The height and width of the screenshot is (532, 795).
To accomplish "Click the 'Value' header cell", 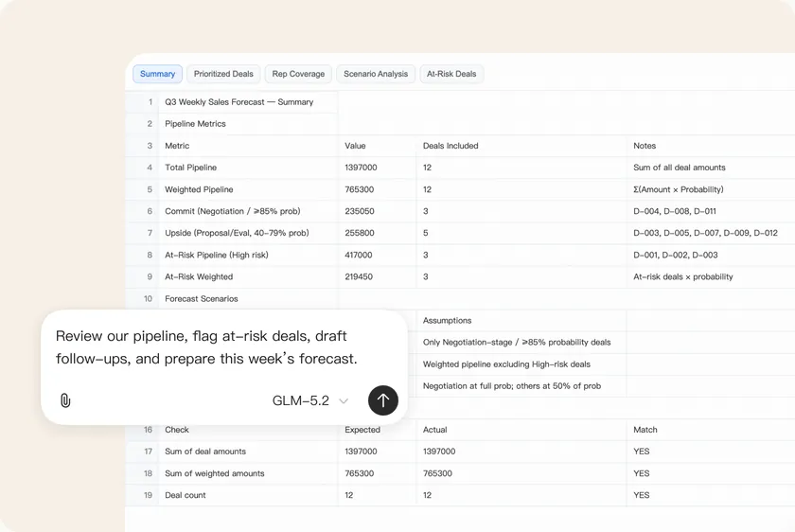I will (x=377, y=146).
